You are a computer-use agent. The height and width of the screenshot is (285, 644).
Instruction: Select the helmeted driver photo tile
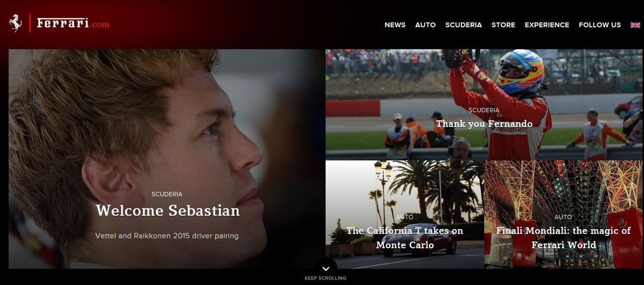click(484, 104)
